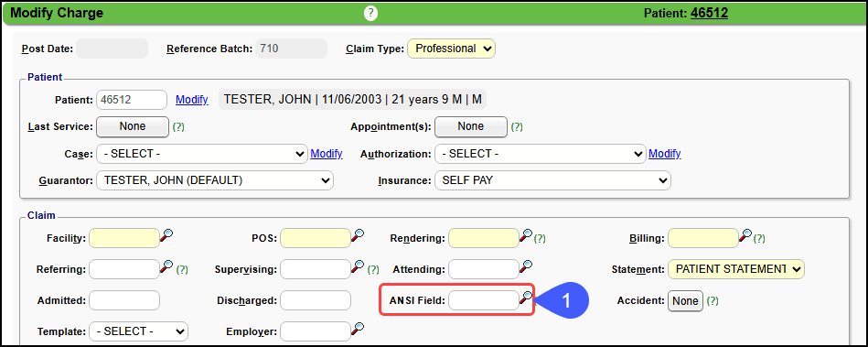868x347 pixels.
Task: Open the Case select dropdown
Action: (201, 154)
